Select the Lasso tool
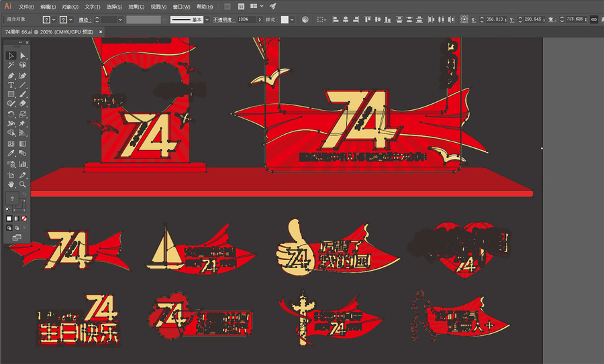This screenshot has height=364, width=604. tap(23, 66)
